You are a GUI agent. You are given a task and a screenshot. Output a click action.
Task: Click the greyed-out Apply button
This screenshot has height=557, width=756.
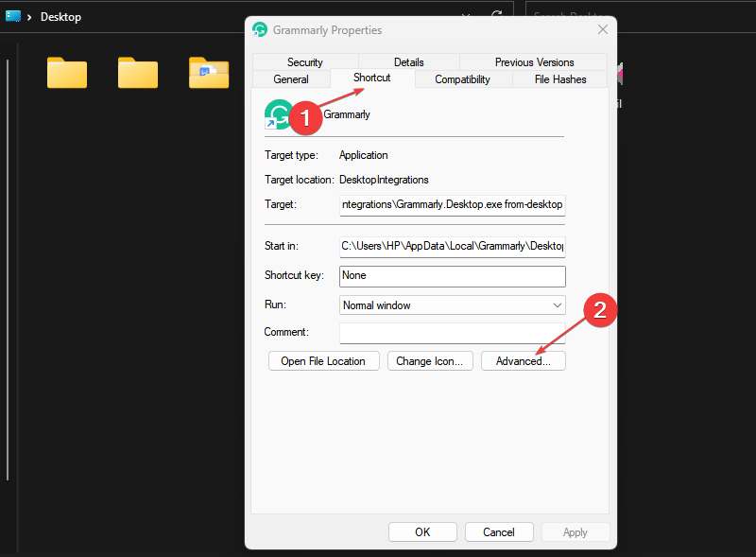pyautogui.click(x=576, y=531)
